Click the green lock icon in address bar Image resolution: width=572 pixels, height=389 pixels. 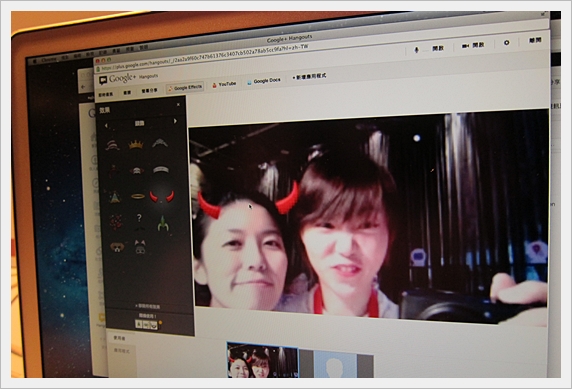click(98, 69)
